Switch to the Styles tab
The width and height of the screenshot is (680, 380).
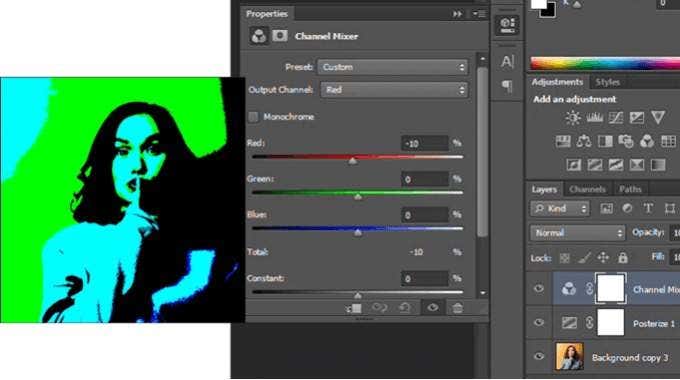(x=607, y=82)
